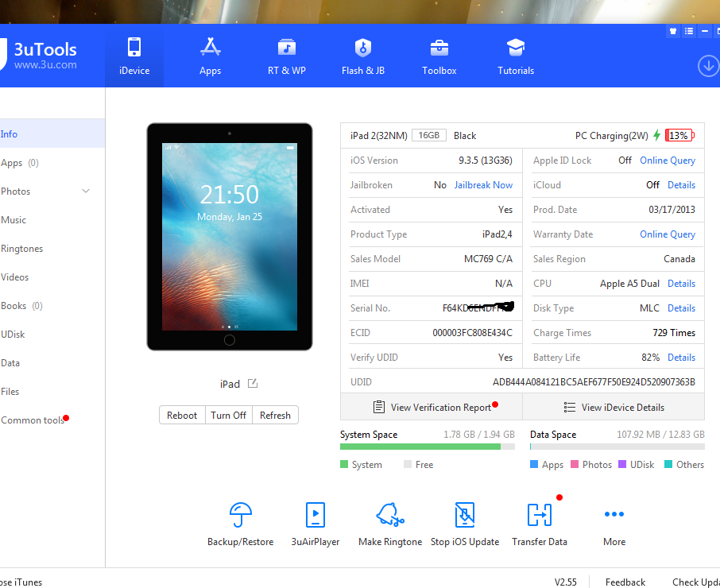
Task: Click CPU Details link
Action: point(681,283)
